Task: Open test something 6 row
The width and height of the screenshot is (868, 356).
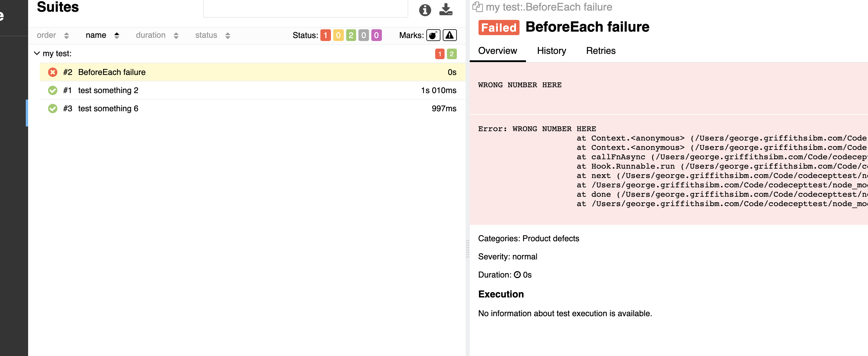Action: 108,108
